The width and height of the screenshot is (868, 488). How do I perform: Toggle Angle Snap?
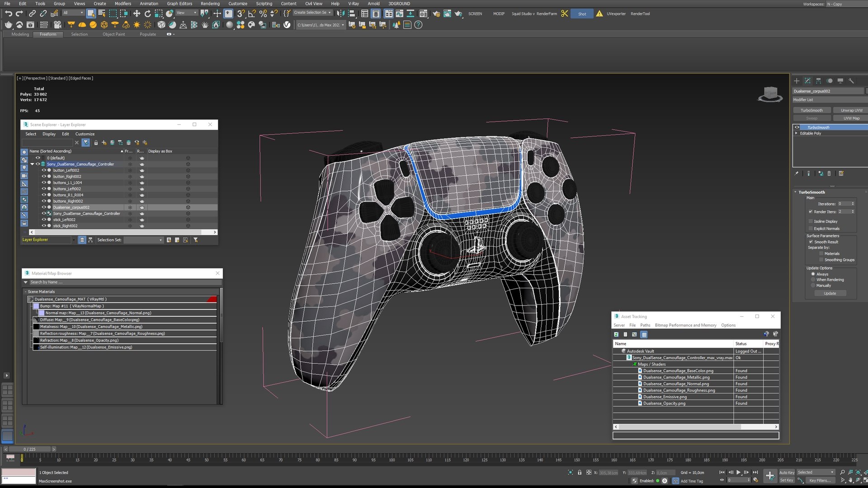[252, 14]
